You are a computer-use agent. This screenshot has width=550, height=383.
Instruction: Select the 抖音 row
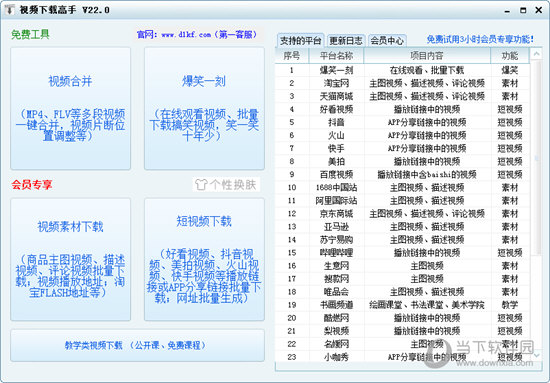(402, 122)
